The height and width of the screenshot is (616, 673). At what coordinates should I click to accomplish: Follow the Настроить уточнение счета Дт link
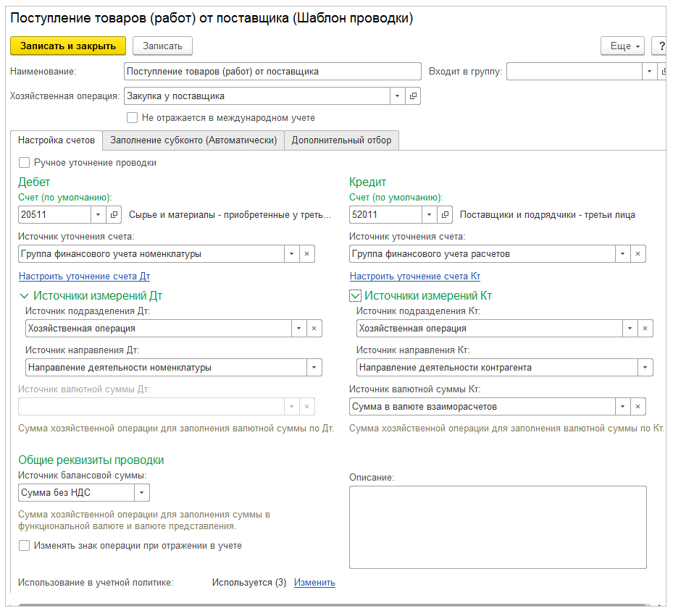(84, 277)
